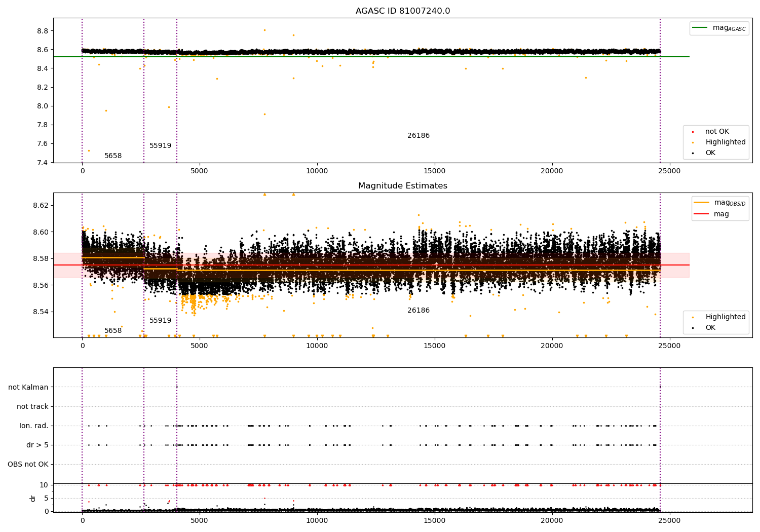
Task: Click 'not OK' legend label
Action: 717,132
